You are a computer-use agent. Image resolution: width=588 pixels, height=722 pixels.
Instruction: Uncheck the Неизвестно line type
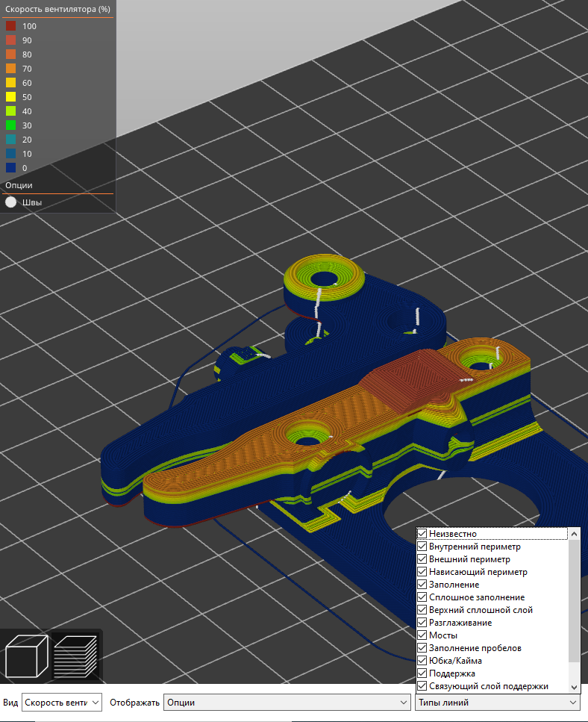(x=422, y=534)
